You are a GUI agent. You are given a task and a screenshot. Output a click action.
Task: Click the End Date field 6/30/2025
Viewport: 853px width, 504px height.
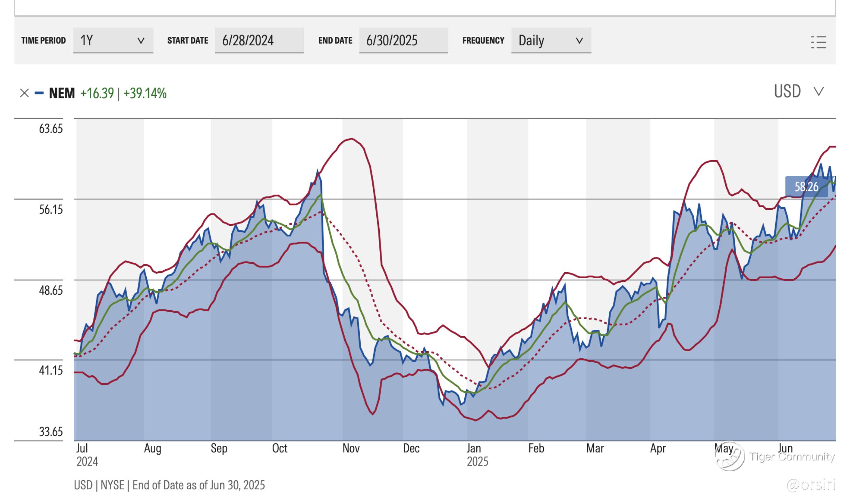coord(403,41)
